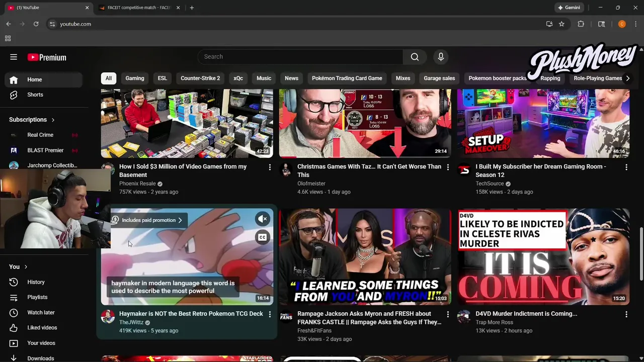Close the YouTube browser tab

[87, 8]
